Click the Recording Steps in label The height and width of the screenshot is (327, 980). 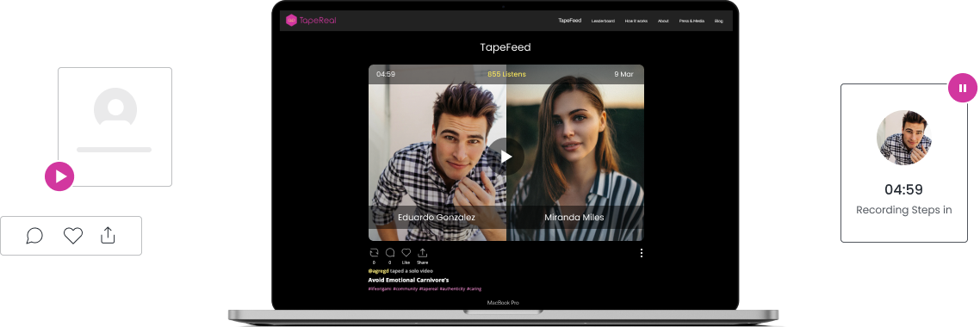point(903,210)
